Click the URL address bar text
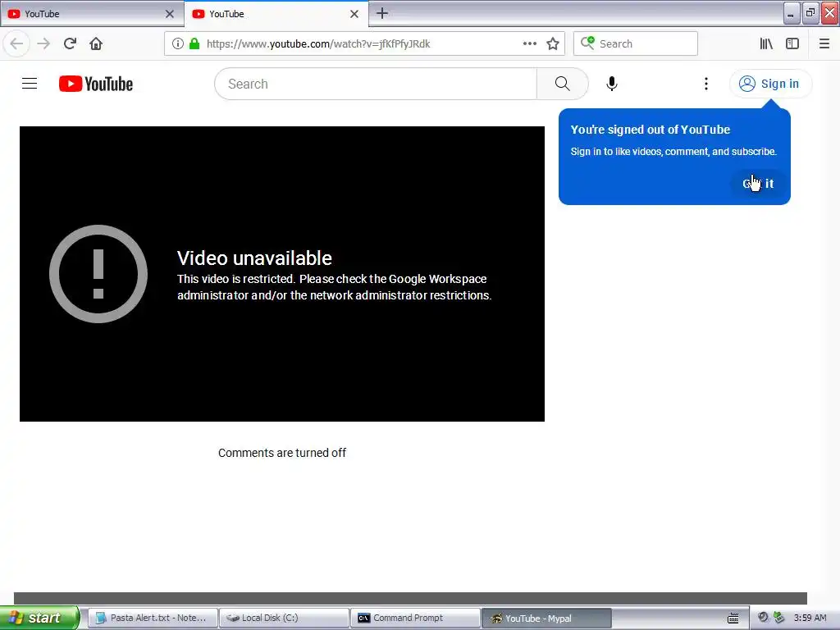The image size is (840, 630). [318, 44]
